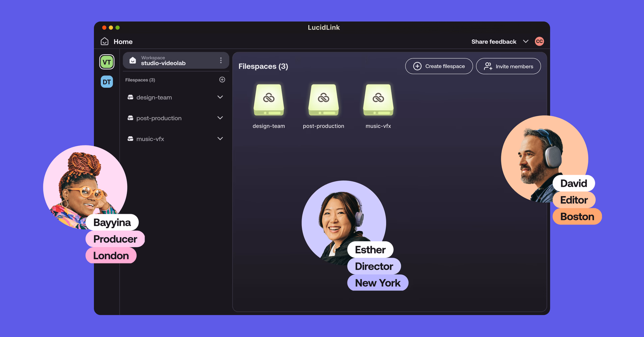Expand the post-production filespace chevron
644x337 pixels.
tap(220, 118)
